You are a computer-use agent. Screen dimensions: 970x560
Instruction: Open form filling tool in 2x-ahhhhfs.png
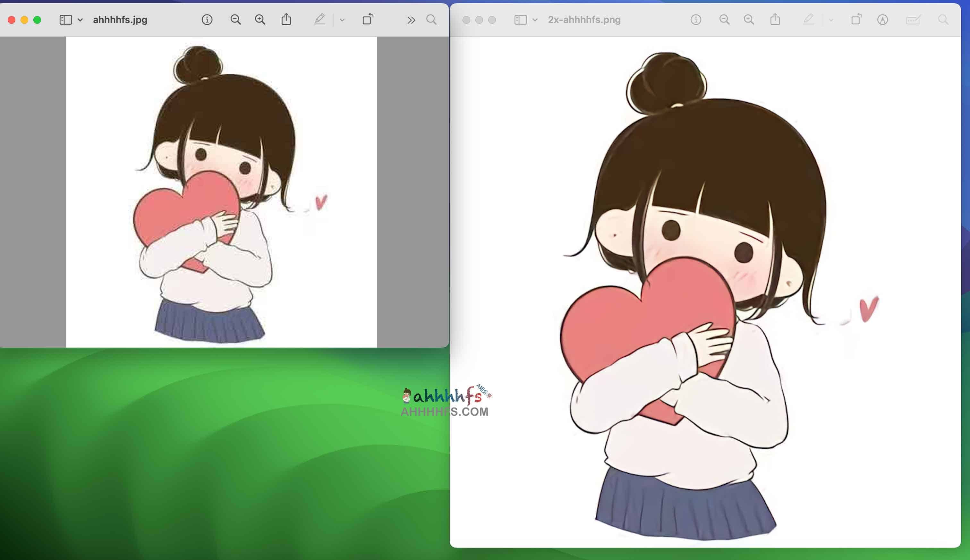tap(913, 20)
